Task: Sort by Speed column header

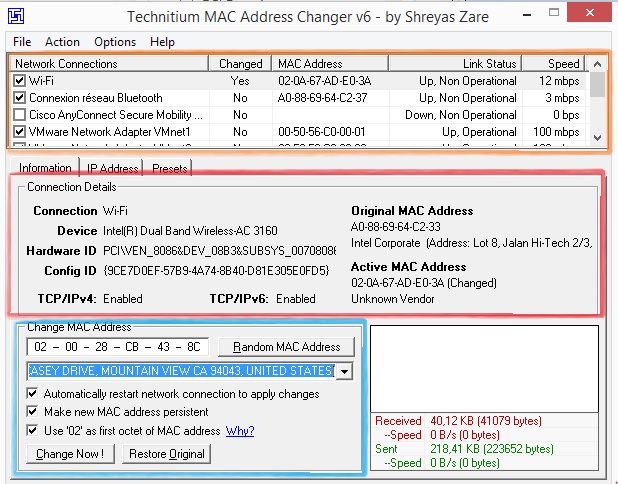Action: pyautogui.click(x=554, y=63)
